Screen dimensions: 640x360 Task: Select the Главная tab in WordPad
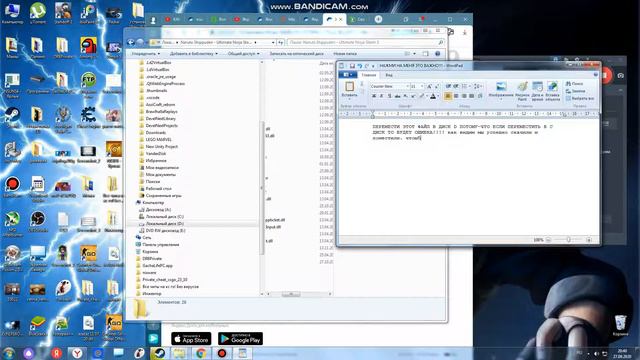tap(369, 75)
